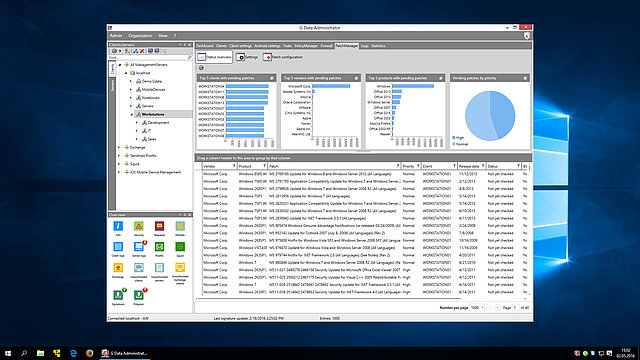Open Patch configuration view
Viewport: 640px width, 360px height.
[x=283, y=57]
